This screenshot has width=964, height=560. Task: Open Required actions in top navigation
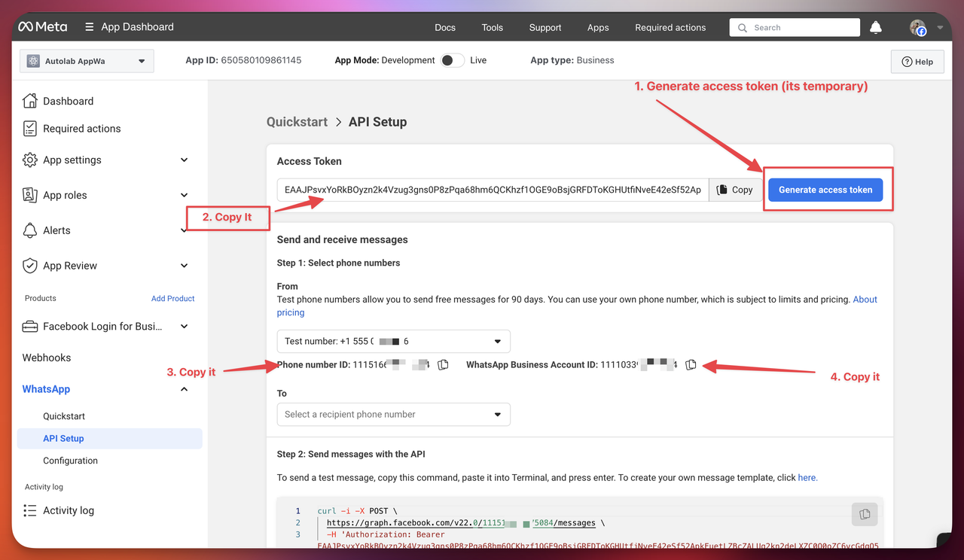(670, 27)
